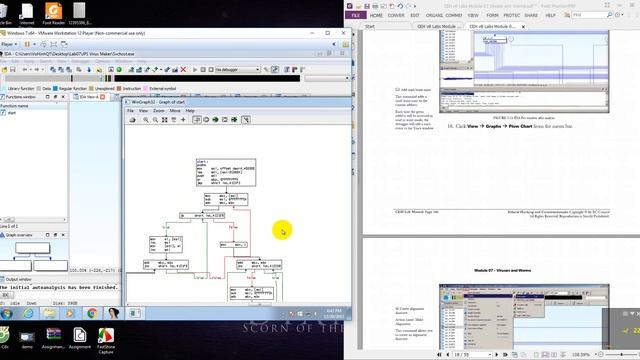Open WinGraph32 Help menu
Image resolution: width=640 pixels, height=360 pixels.
tap(190, 111)
